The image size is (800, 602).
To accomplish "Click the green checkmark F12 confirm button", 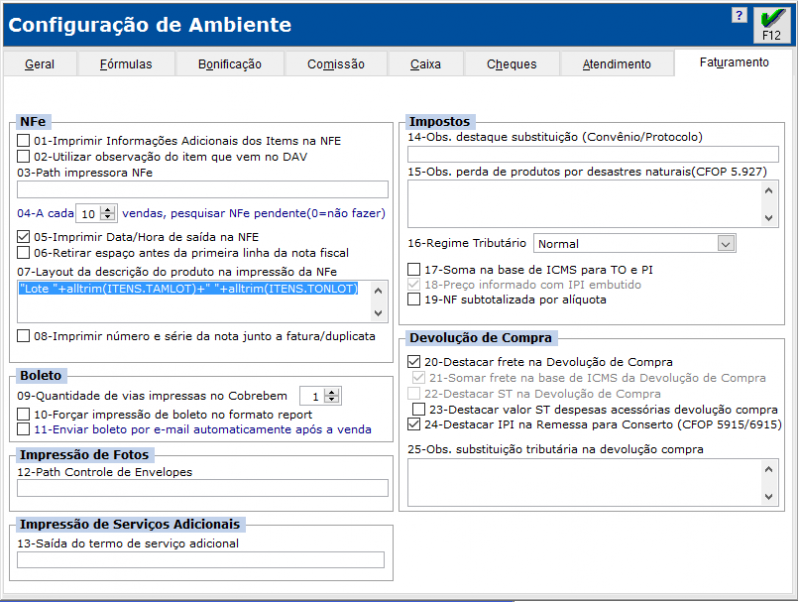I will 771,24.
